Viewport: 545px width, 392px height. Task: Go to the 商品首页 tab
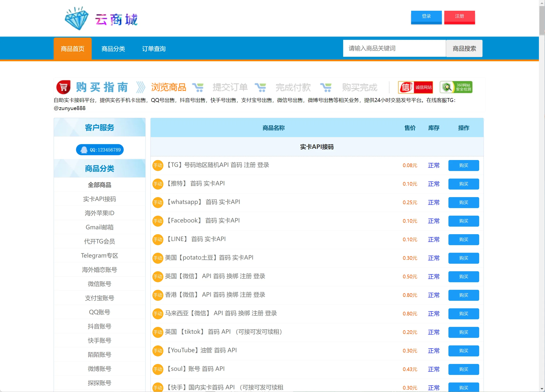72,49
